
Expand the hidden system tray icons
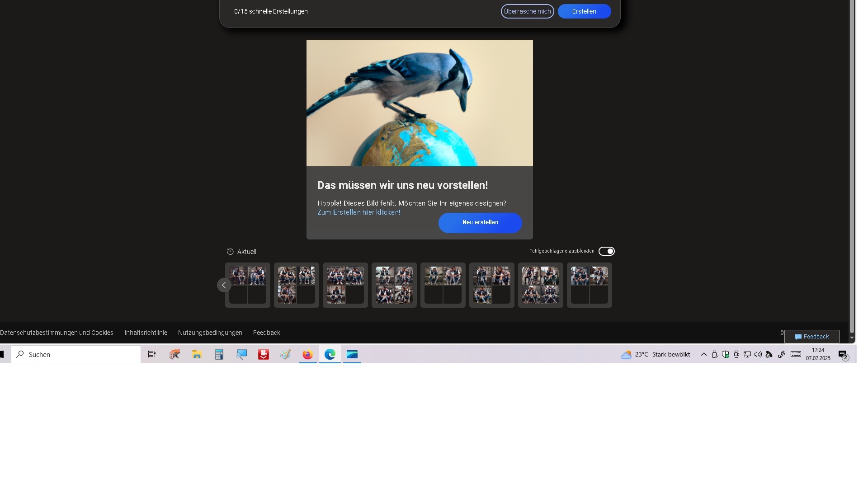(704, 354)
